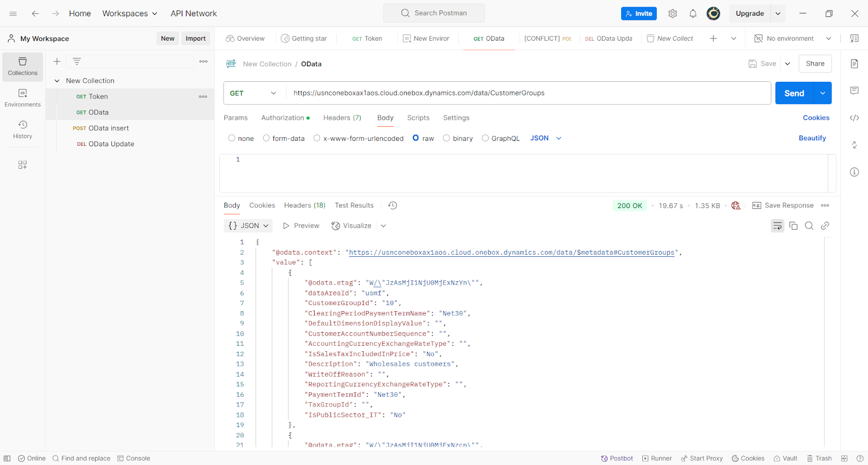This screenshot has width=868, height=465.
Task: Open the request info icon
Action: click(x=854, y=172)
